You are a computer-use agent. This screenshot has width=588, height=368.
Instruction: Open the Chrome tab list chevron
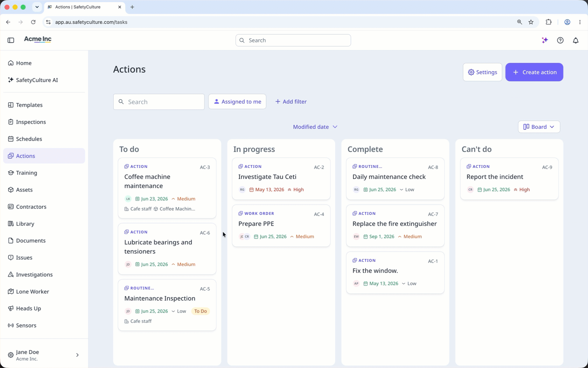[x=37, y=7]
